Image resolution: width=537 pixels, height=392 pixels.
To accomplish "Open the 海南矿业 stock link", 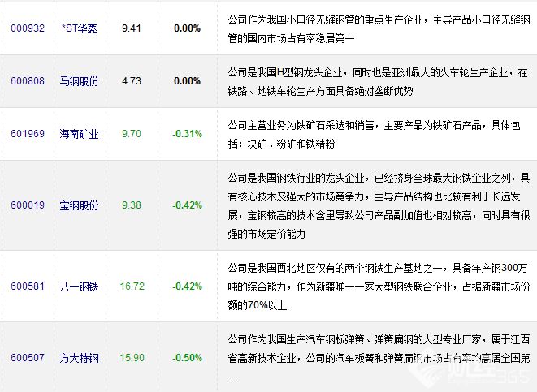I will [x=79, y=134].
